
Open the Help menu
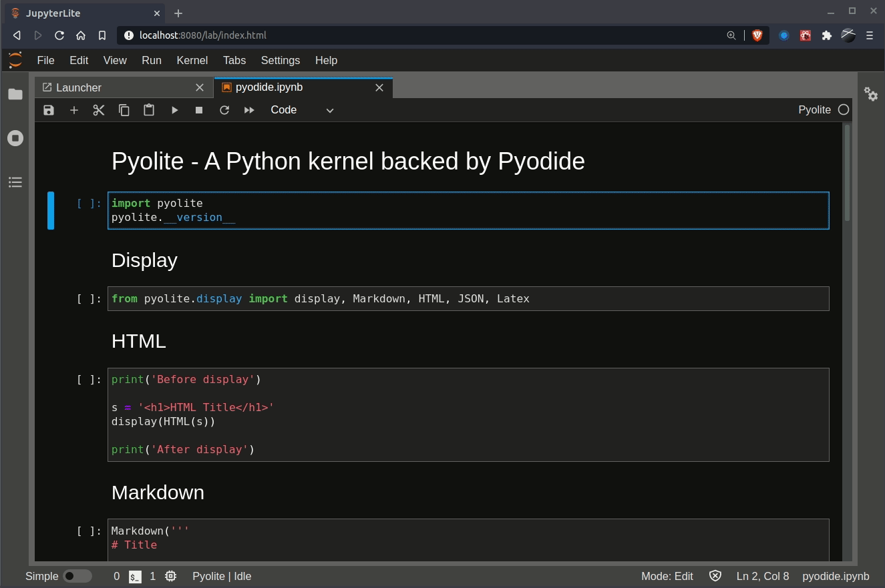tap(326, 60)
